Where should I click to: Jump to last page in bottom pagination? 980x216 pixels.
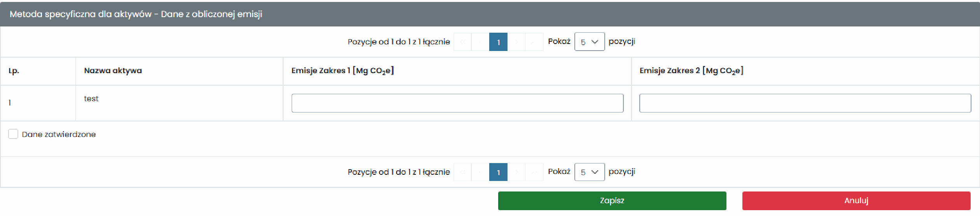click(x=534, y=172)
